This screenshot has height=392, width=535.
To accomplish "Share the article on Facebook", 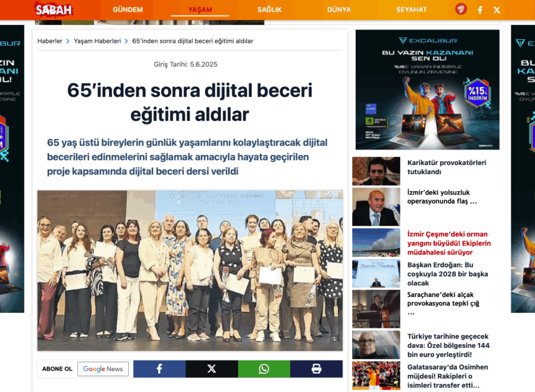I will (159, 369).
